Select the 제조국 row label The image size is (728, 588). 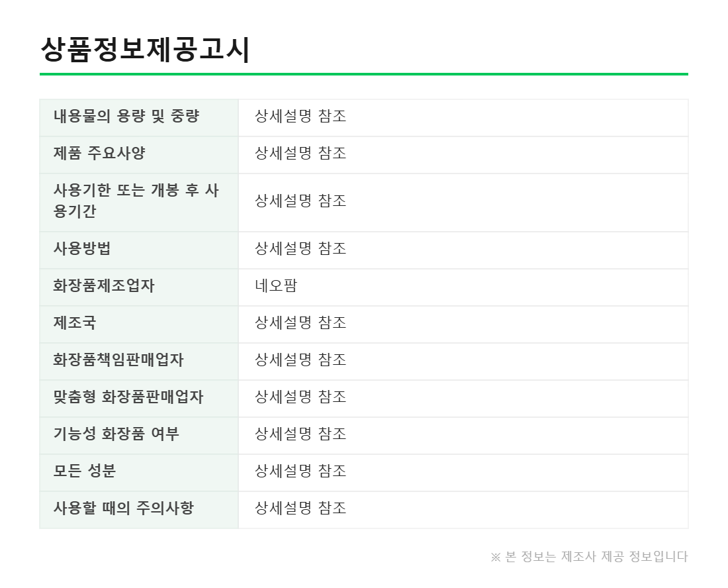[75, 322]
